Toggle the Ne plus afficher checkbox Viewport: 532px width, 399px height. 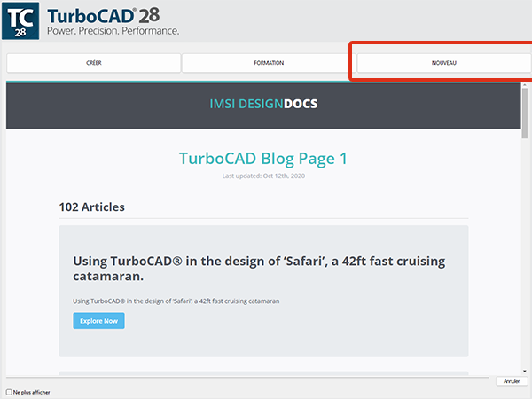coord(9,392)
